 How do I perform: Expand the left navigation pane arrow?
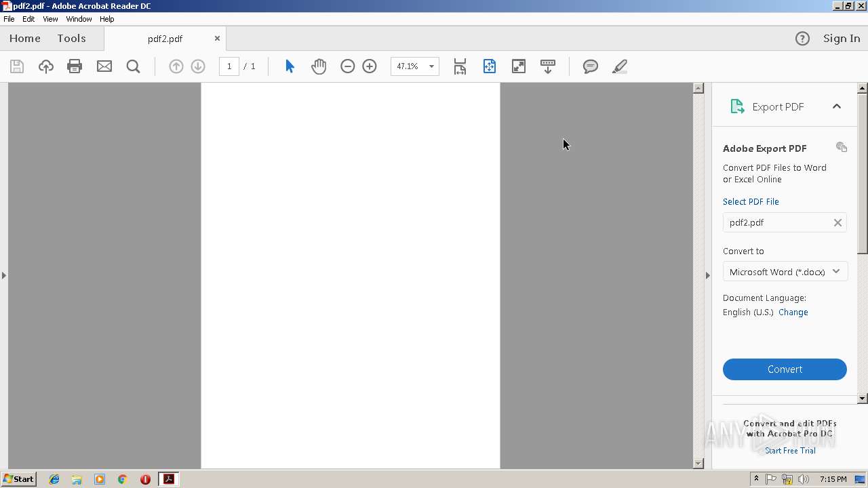pyautogui.click(x=4, y=276)
